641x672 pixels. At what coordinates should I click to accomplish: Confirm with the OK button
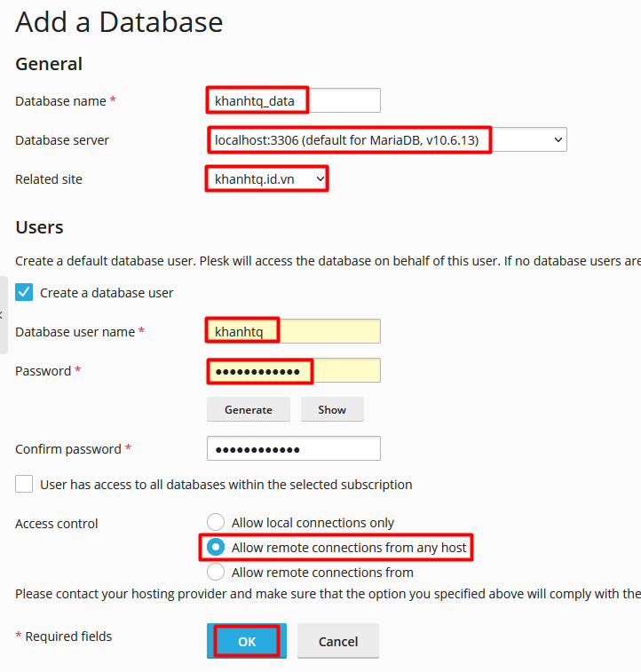pyautogui.click(x=247, y=641)
